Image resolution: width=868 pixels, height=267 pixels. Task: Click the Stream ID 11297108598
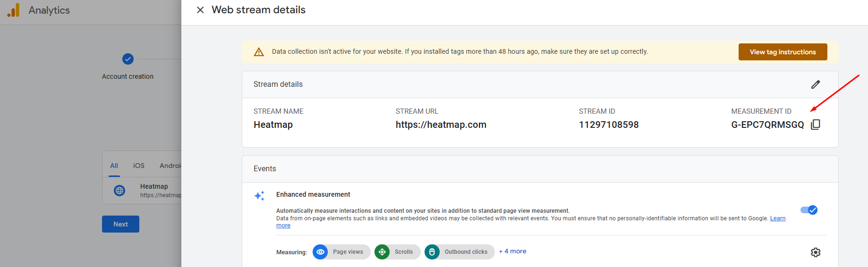point(609,125)
